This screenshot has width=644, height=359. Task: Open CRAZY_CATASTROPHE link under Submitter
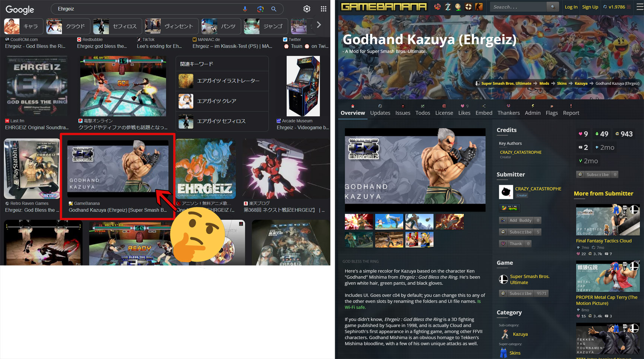pyautogui.click(x=538, y=189)
